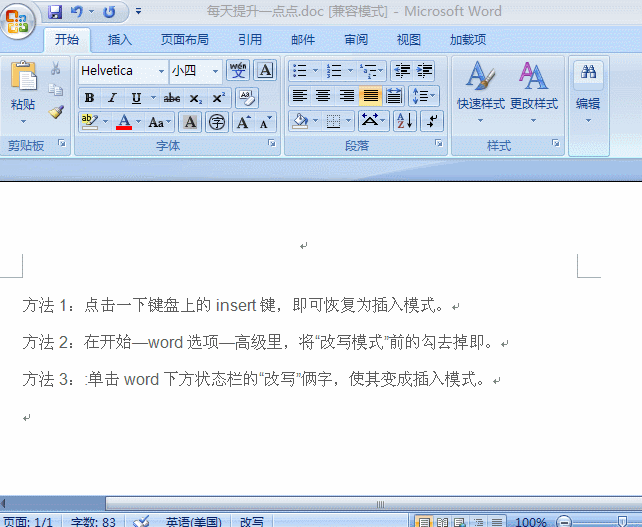The image size is (642, 527).
Task: Decrease paragraph indent
Action: coord(402,71)
